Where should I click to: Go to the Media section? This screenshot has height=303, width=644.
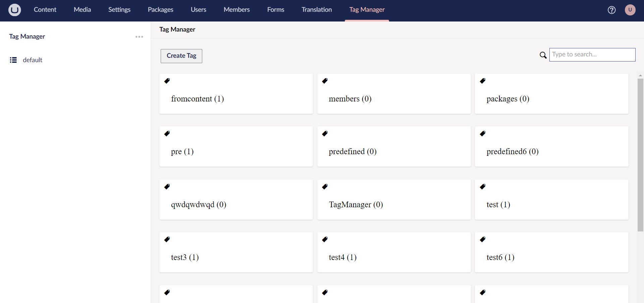[x=82, y=10]
